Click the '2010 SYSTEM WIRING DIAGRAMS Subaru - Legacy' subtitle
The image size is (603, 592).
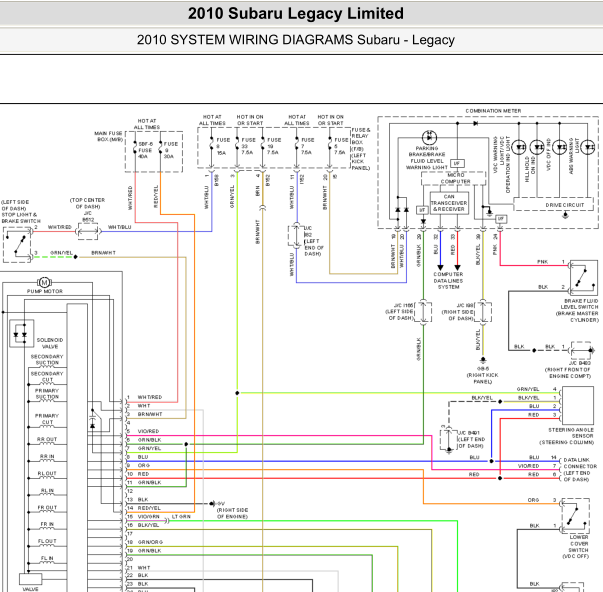[296, 40]
